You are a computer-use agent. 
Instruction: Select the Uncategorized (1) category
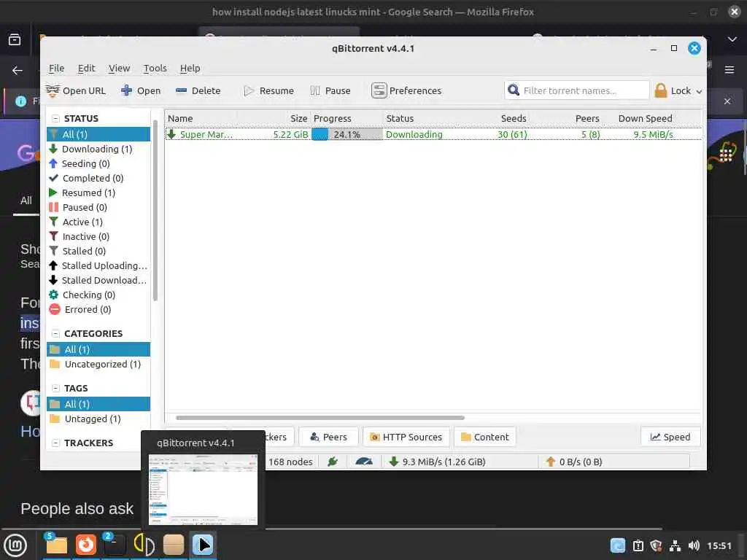click(x=98, y=365)
